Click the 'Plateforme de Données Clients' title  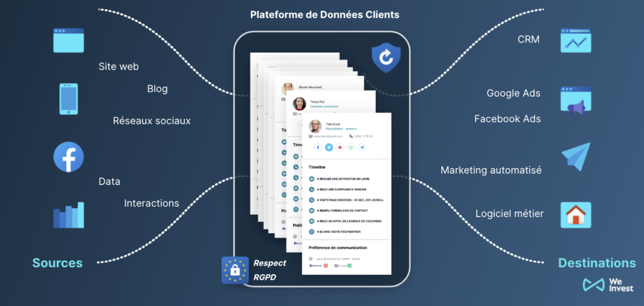tap(325, 15)
